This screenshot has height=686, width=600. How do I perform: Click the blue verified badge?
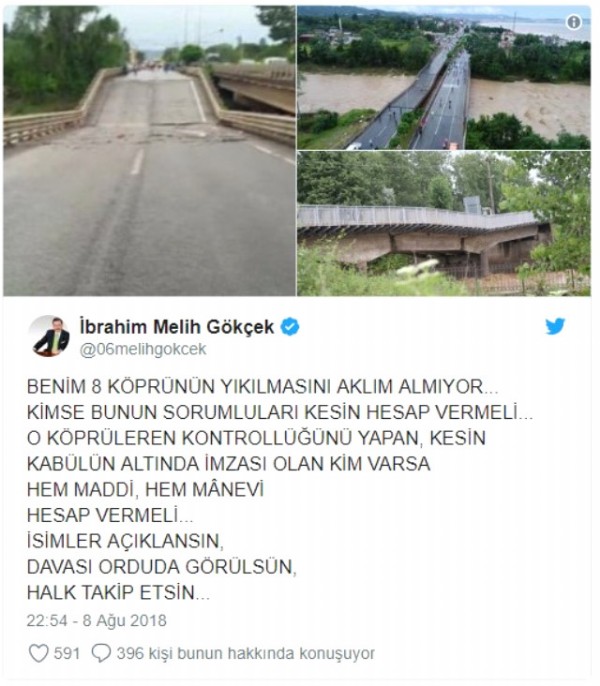click(x=290, y=327)
